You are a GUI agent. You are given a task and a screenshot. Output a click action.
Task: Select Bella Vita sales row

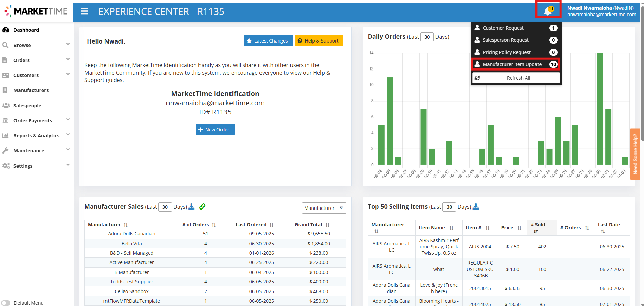click(x=215, y=243)
